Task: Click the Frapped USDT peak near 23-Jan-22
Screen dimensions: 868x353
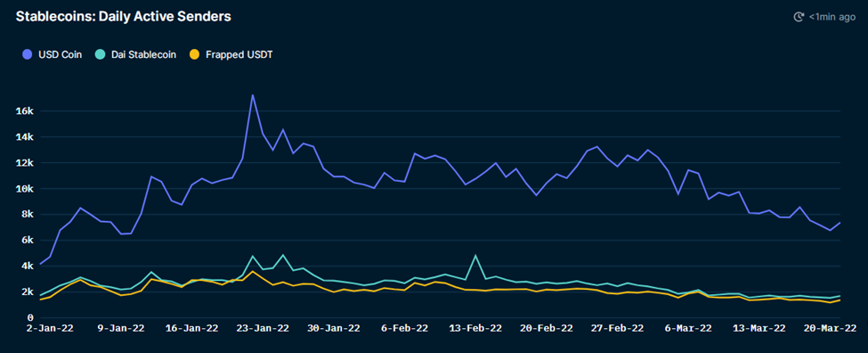Action: coord(253,272)
